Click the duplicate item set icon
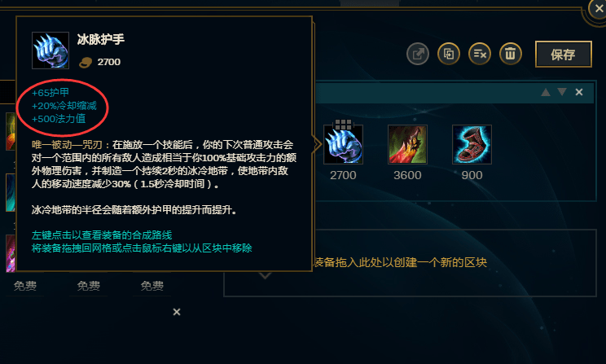 (x=449, y=54)
